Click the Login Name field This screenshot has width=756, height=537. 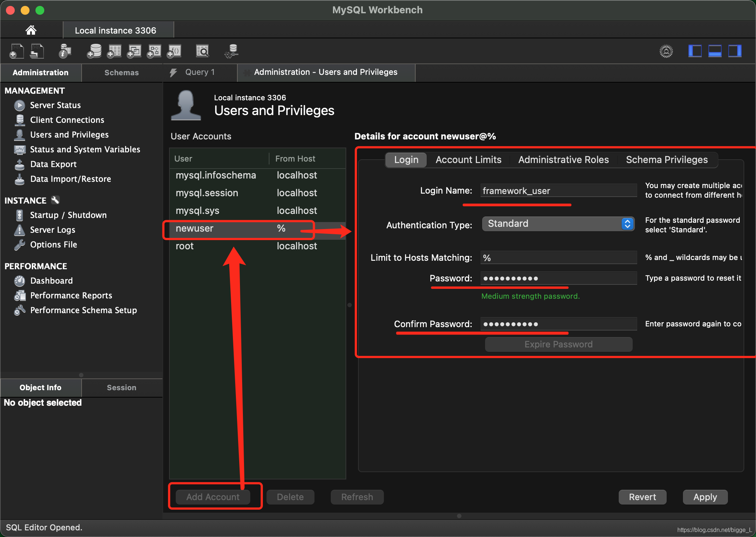pos(559,191)
